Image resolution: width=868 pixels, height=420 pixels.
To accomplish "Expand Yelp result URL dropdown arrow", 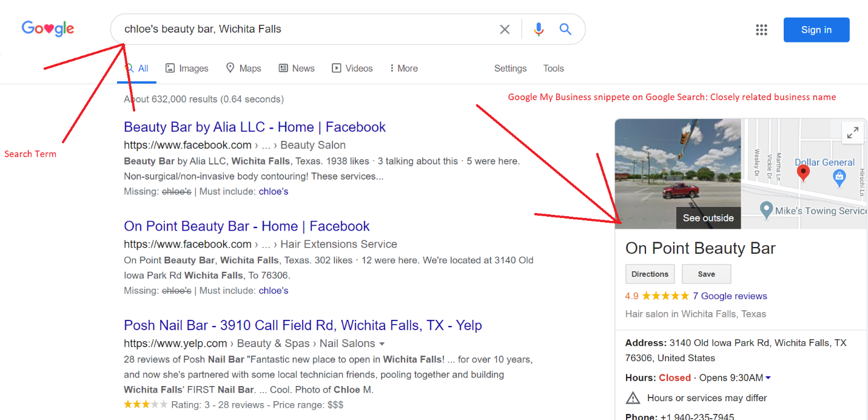I will (382, 344).
